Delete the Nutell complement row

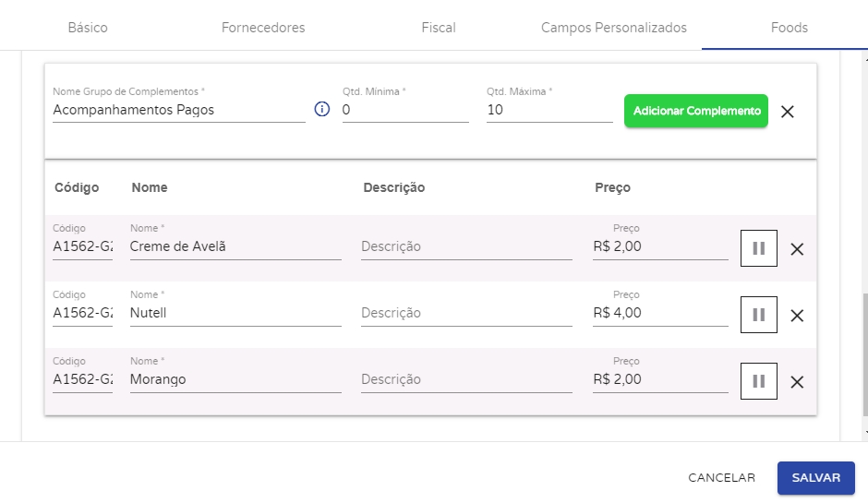pyautogui.click(x=798, y=316)
